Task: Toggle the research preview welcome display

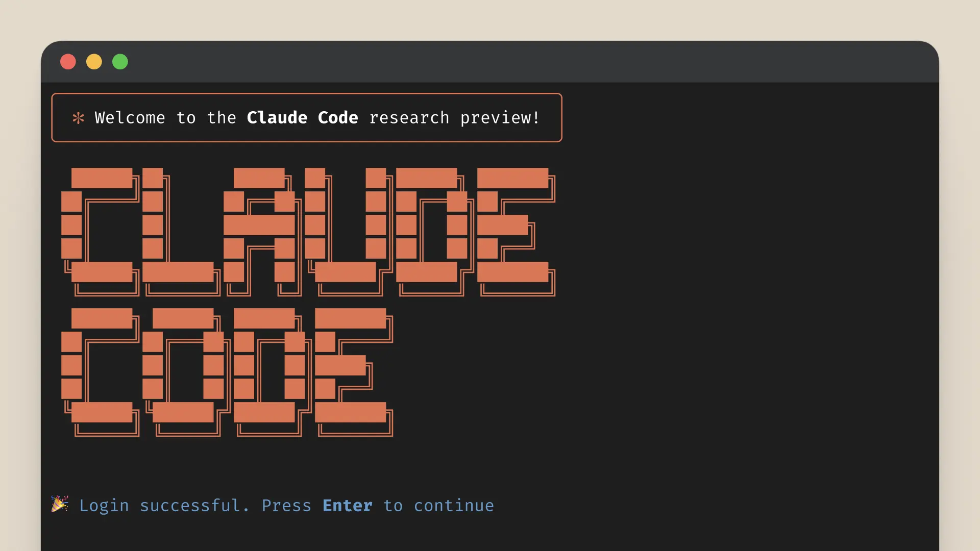Action: click(76, 118)
